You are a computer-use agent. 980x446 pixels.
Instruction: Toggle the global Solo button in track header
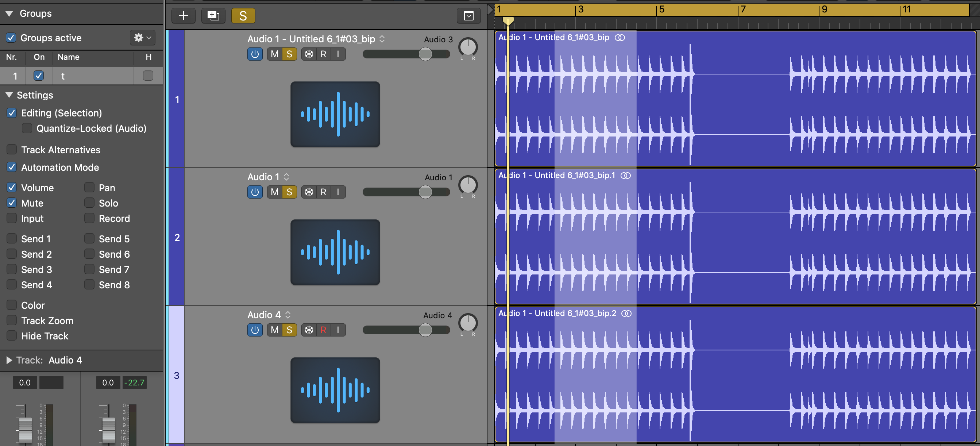tap(243, 16)
